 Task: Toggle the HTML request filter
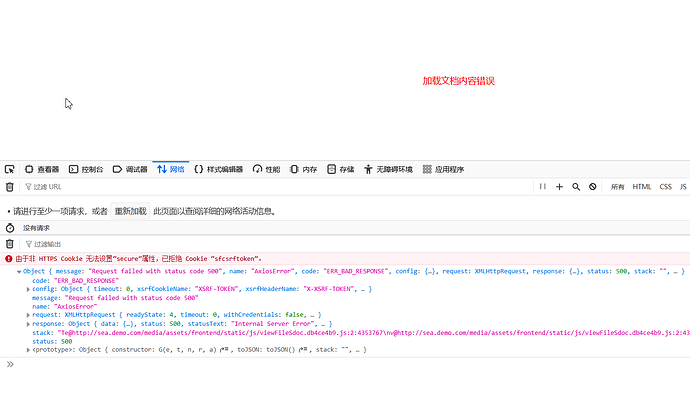click(x=642, y=187)
